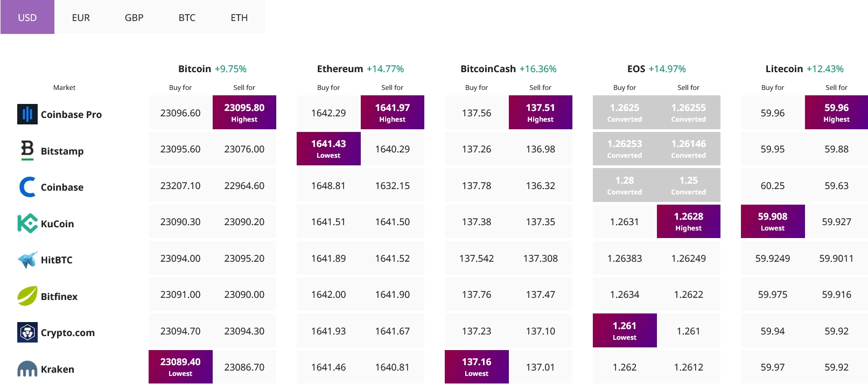
Task: Open the KuCoin market link
Action: 57,224
